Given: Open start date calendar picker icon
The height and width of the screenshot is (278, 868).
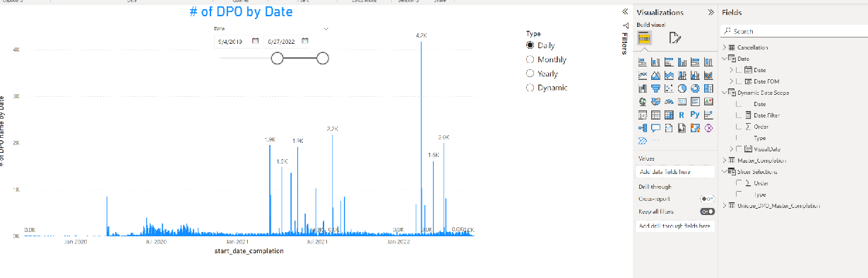Looking at the screenshot, I should [255, 41].
